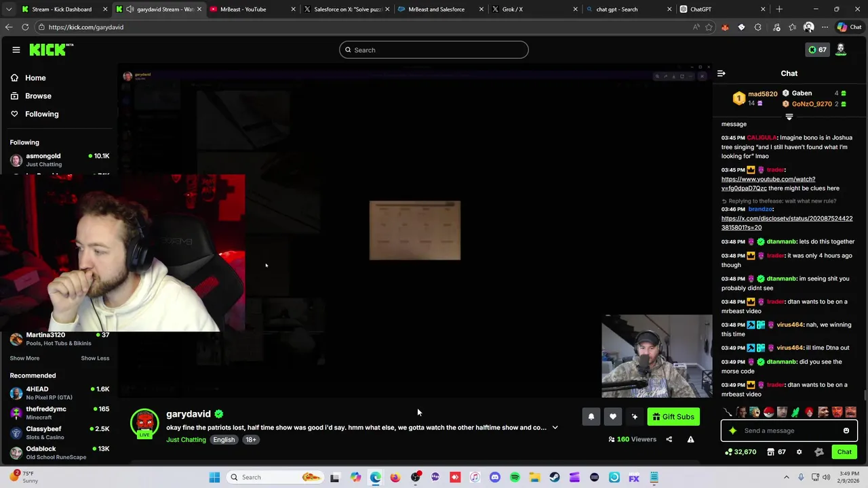Screen dimensions: 868x488
Task: Open the browser Extensions puzzle icon
Action: (757, 27)
